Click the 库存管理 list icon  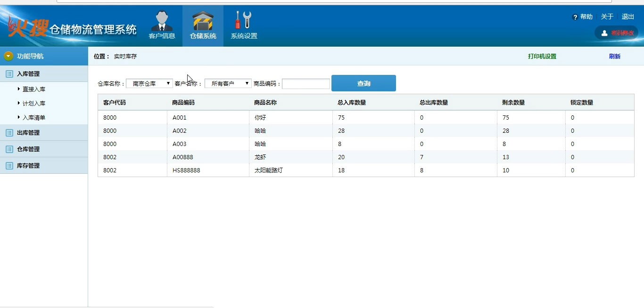click(9, 166)
